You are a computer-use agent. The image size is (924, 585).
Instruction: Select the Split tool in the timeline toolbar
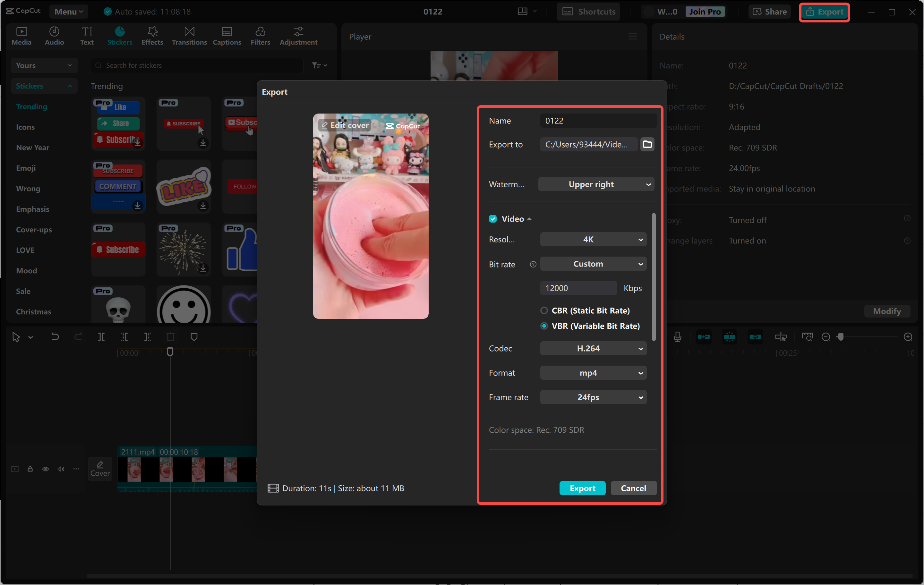[x=101, y=337]
